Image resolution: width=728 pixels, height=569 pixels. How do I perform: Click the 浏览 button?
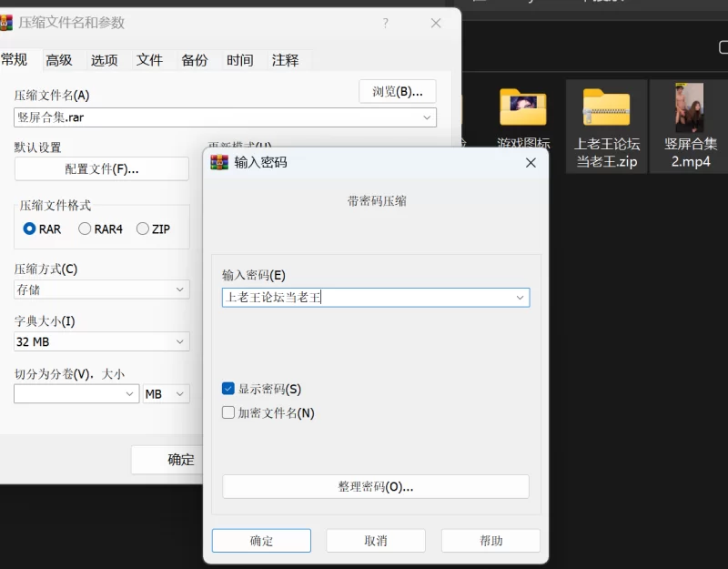point(398,91)
